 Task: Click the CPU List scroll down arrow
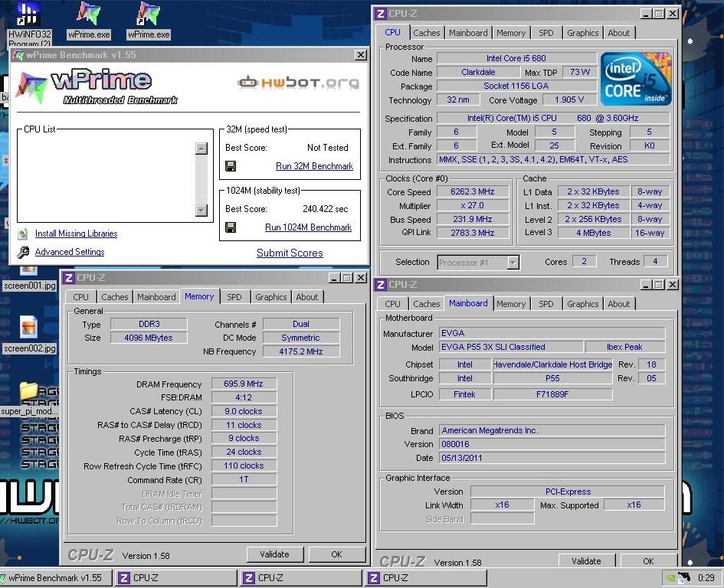click(x=201, y=210)
